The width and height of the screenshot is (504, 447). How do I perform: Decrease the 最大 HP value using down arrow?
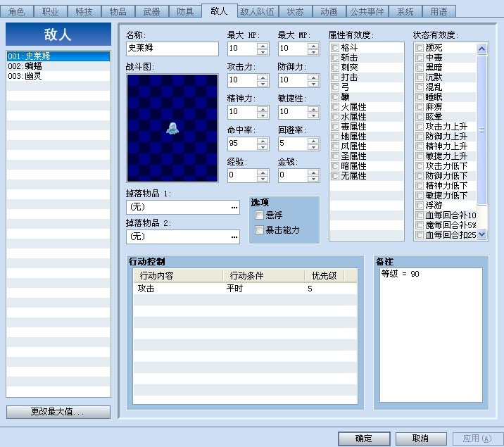263,51
